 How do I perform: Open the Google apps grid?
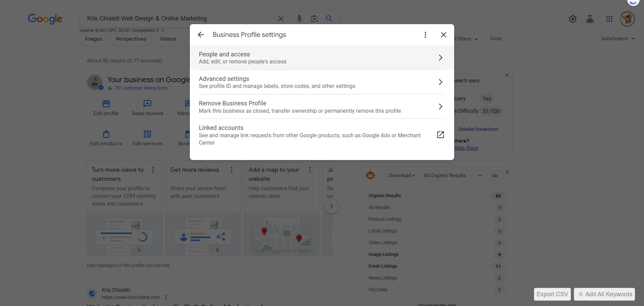pos(609,19)
